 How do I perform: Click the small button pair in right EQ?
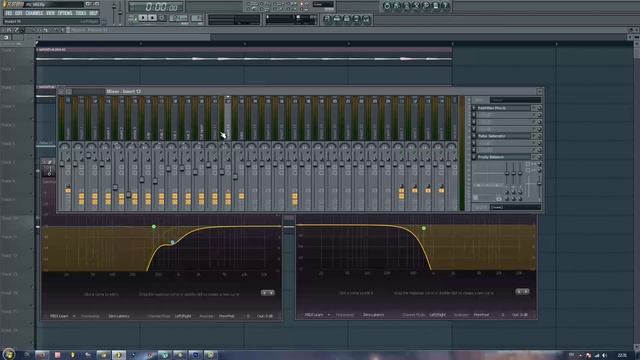coord(522,291)
